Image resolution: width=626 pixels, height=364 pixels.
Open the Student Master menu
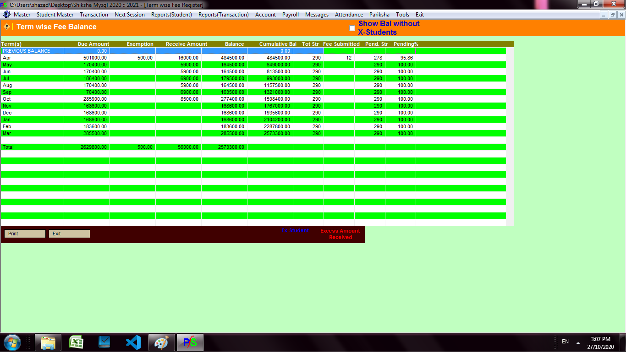pos(55,15)
